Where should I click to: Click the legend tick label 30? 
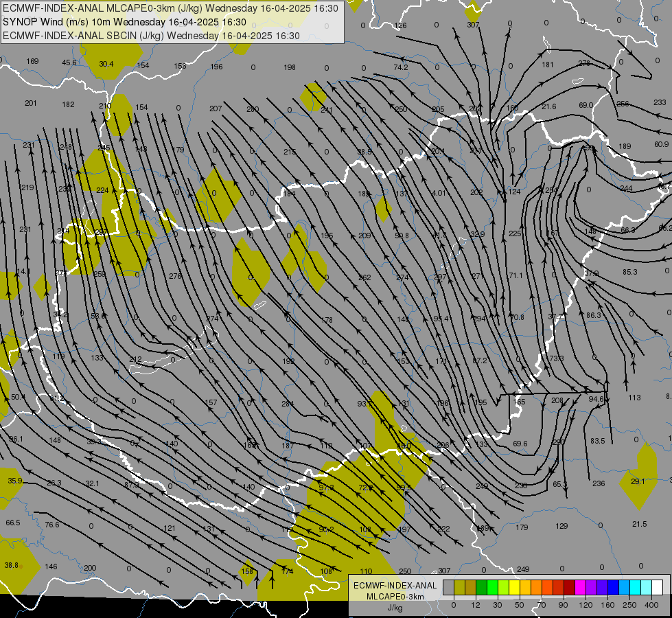(x=498, y=605)
